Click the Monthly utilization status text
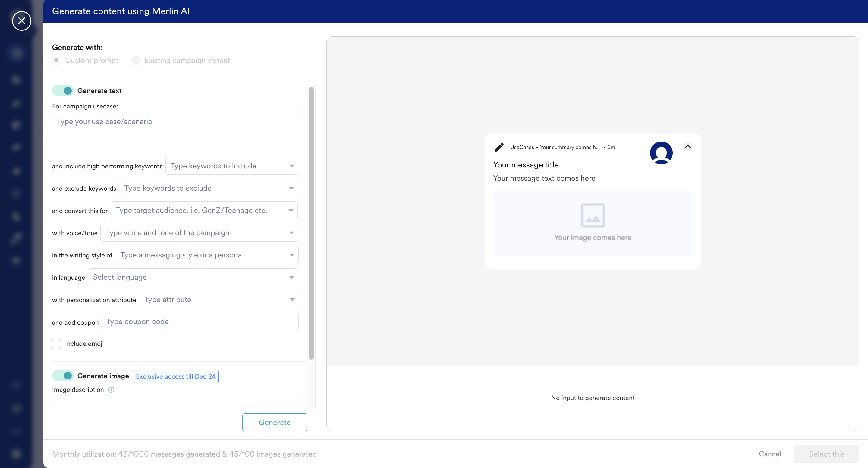 [184, 454]
